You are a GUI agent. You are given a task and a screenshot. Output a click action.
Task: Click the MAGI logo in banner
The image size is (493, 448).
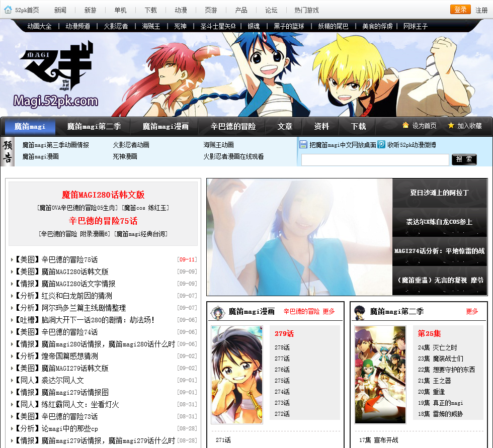[x=57, y=65]
